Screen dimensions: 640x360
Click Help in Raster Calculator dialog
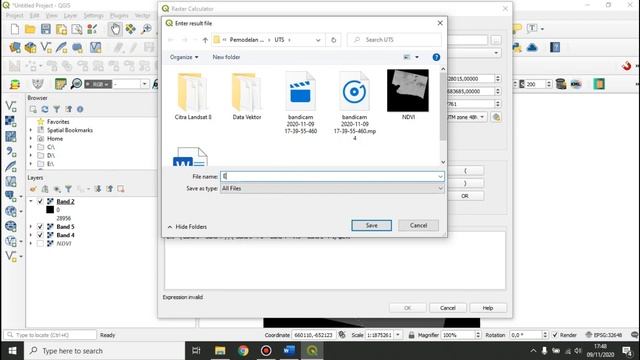pos(488,308)
